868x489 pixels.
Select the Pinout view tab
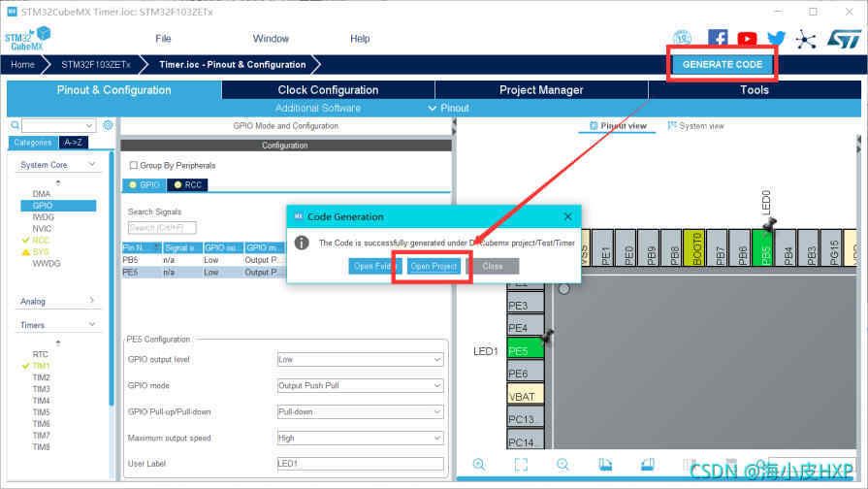[x=618, y=126]
